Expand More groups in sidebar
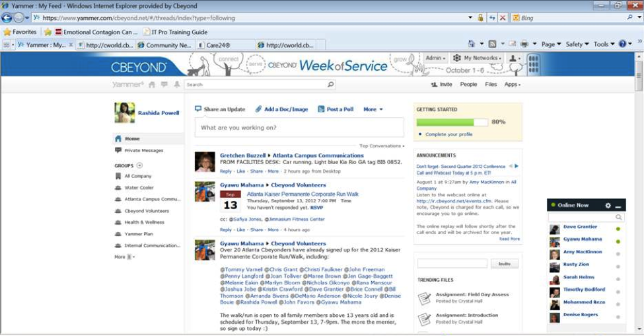 (124, 257)
